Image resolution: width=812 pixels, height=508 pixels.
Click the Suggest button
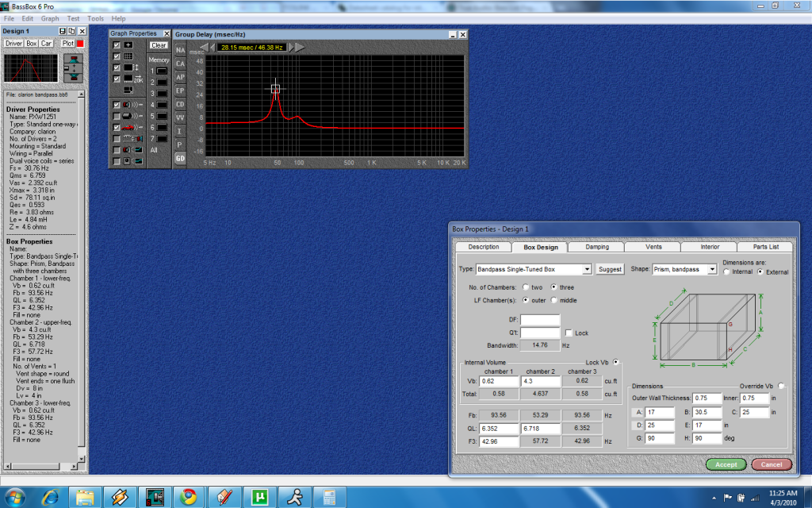610,270
